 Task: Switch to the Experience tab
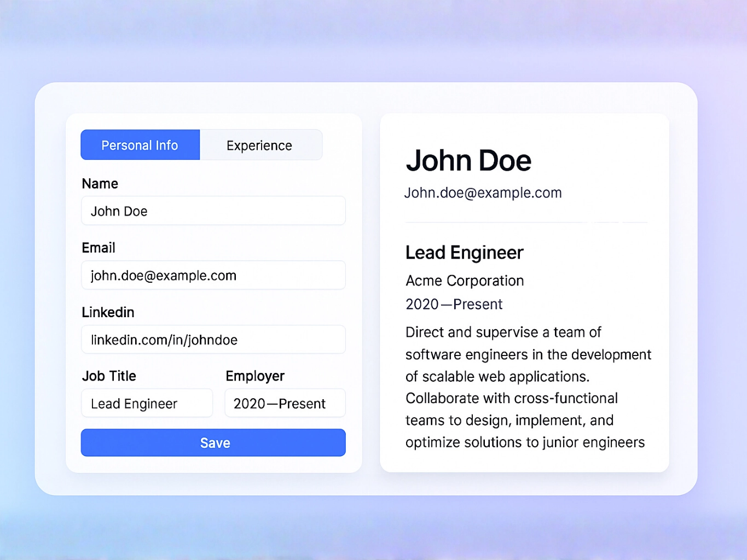click(x=259, y=145)
